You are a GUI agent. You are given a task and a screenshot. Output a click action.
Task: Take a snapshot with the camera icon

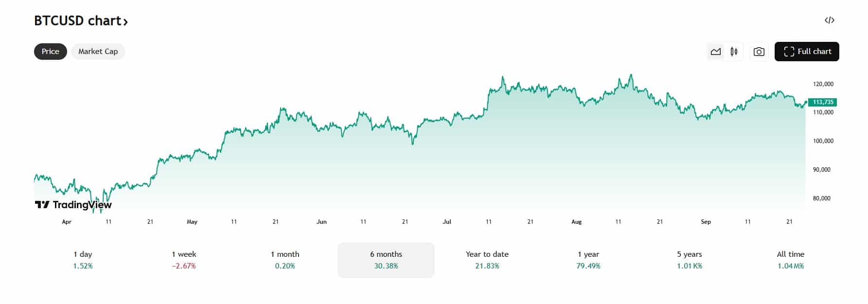coord(759,51)
